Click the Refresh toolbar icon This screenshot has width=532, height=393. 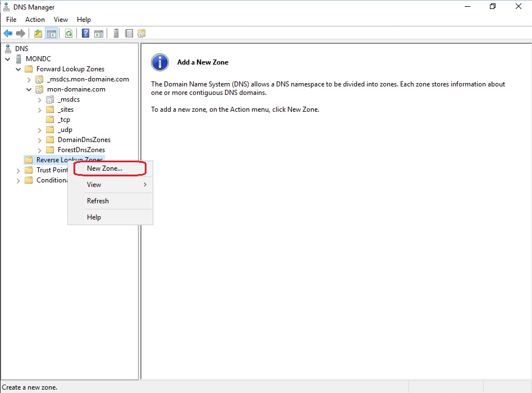click(x=69, y=33)
